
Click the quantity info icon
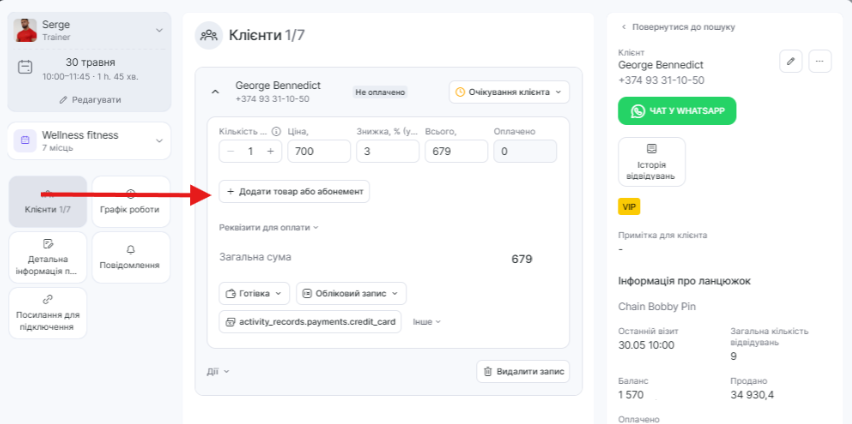[276, 131]
